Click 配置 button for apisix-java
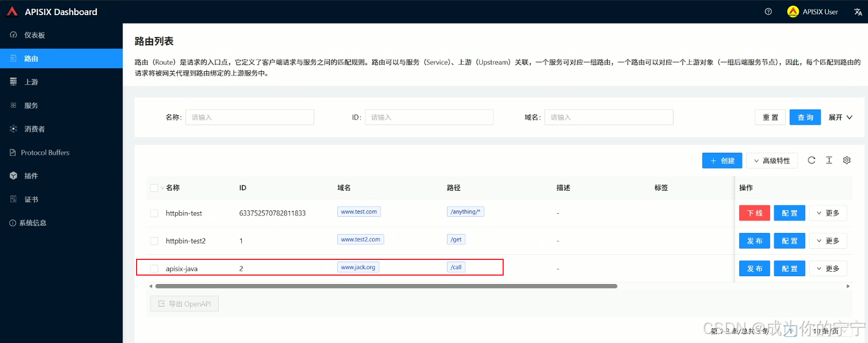Image resolution: width=868 pixels, height=343 pixels. coord(789,268)
